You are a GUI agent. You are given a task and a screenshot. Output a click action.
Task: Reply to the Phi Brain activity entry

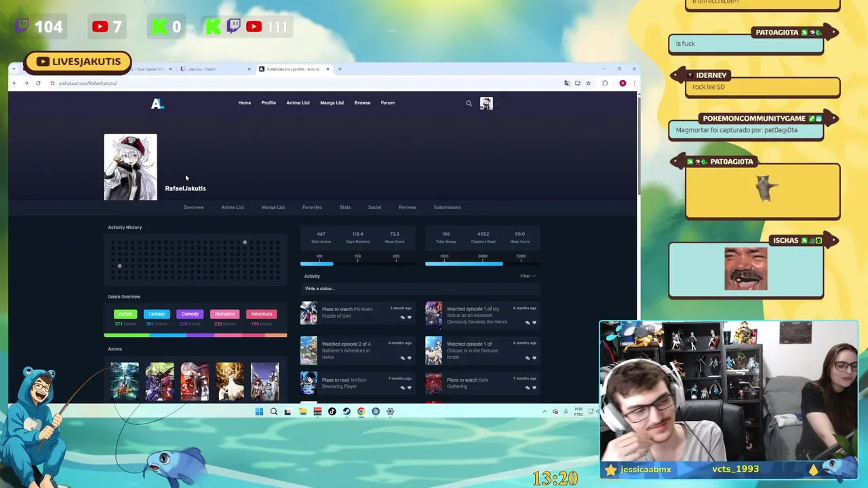point(402,317)
